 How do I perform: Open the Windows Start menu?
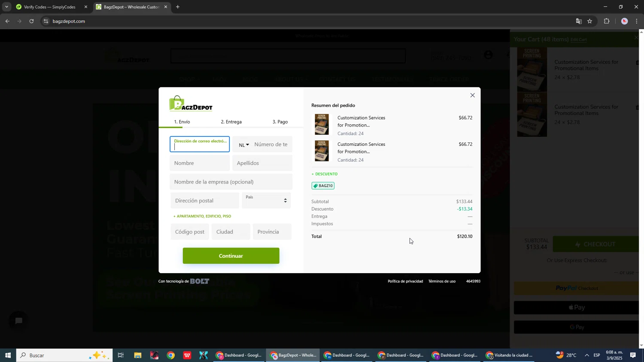(x=8, y=355)
